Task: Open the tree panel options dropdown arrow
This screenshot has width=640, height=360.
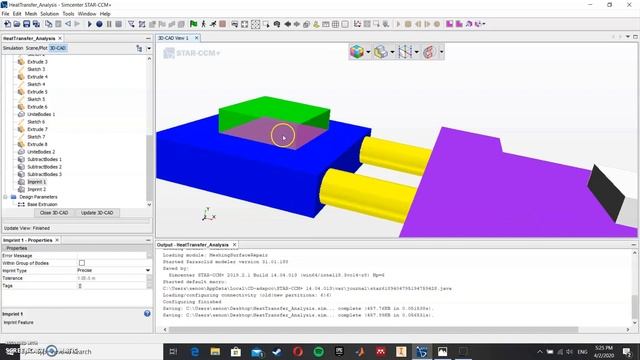Action: (149, 49)
